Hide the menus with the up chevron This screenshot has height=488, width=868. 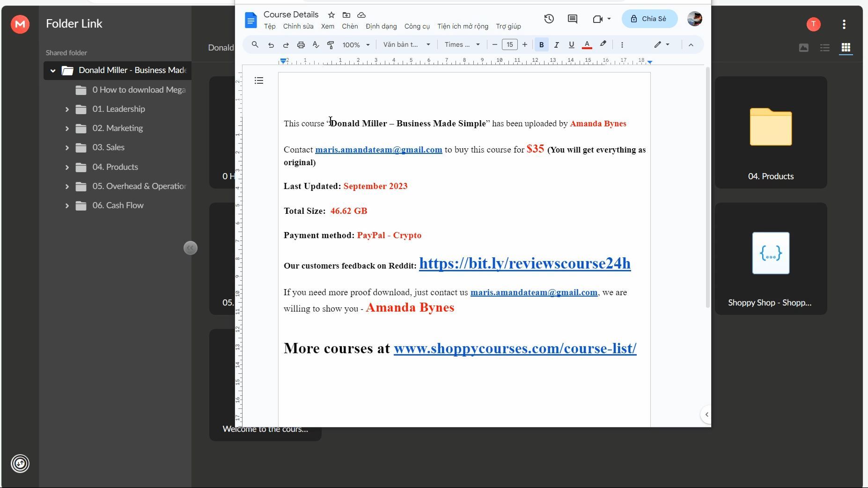point(691,45)
